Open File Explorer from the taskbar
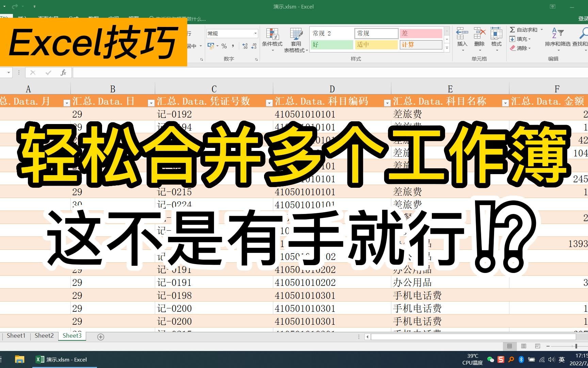The height and width of the screenshot is (368, 588). pyautogui.click(x=20, y=359)
